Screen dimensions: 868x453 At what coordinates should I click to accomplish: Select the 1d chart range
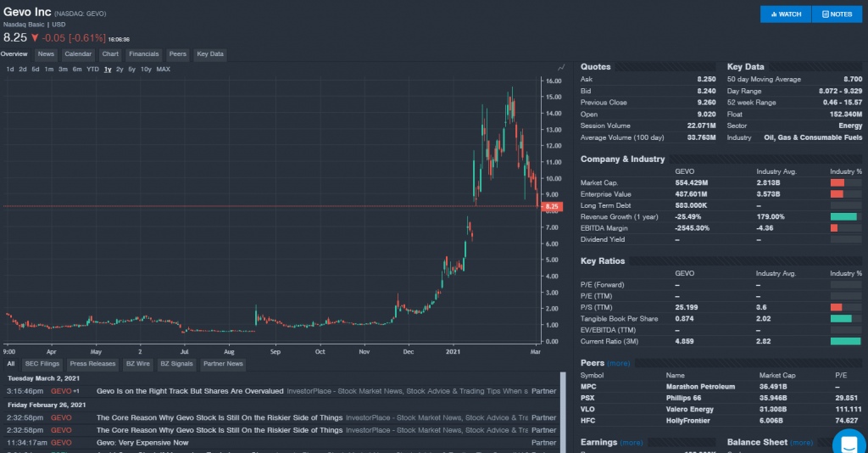(x=10, y=70)
